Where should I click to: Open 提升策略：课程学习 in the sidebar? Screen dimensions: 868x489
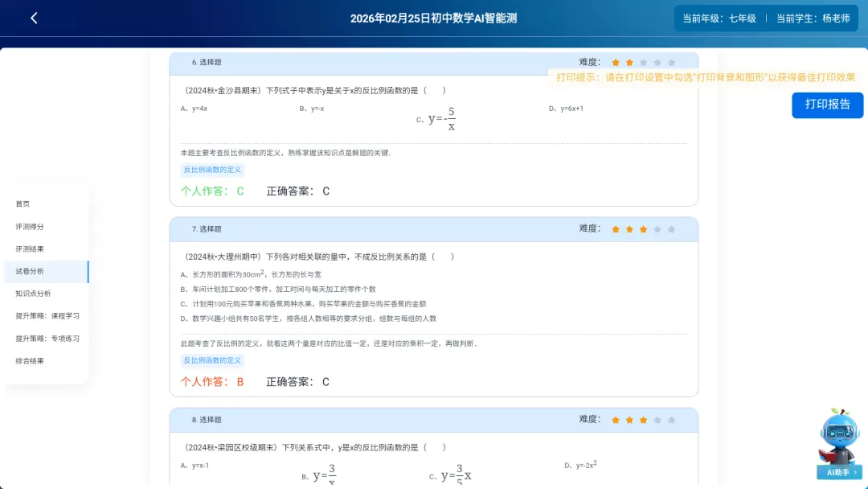click(x=47, y=315)
